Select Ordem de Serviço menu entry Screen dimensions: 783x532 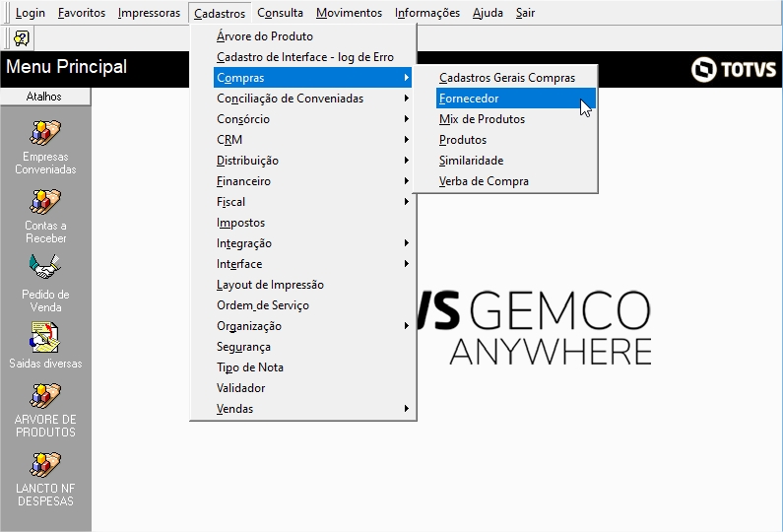(312, 305)
